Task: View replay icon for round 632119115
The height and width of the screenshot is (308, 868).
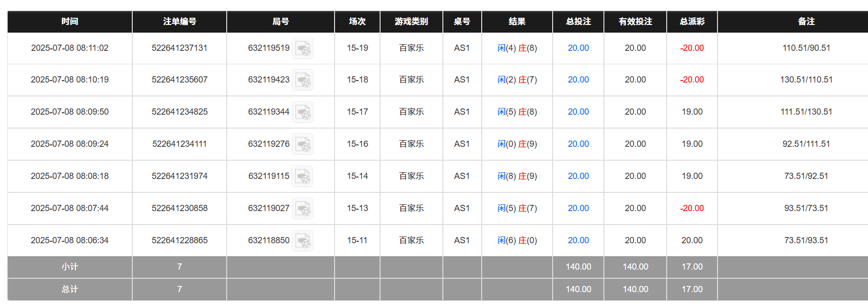Action: click(x=303, y=177)
